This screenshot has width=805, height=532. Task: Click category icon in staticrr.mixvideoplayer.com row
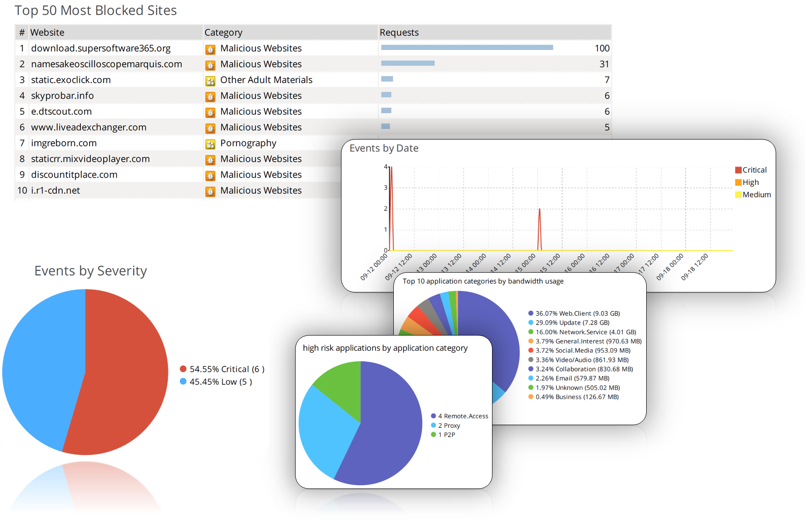click(210, 160)
